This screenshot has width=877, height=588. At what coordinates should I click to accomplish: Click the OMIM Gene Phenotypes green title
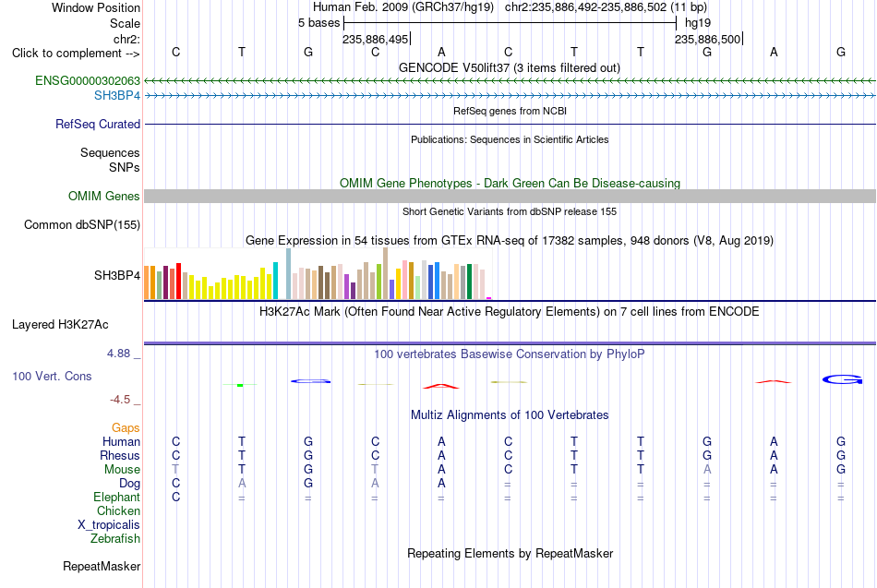tap(510, 183)
